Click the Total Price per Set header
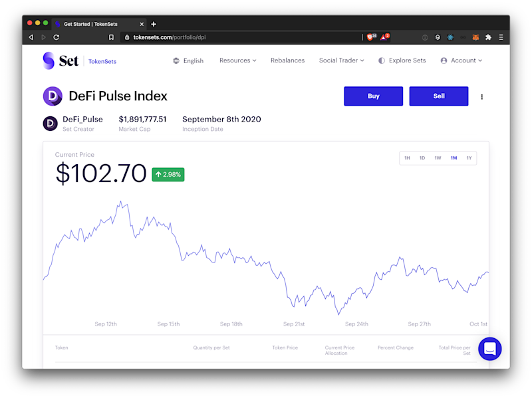 (454, 350)
